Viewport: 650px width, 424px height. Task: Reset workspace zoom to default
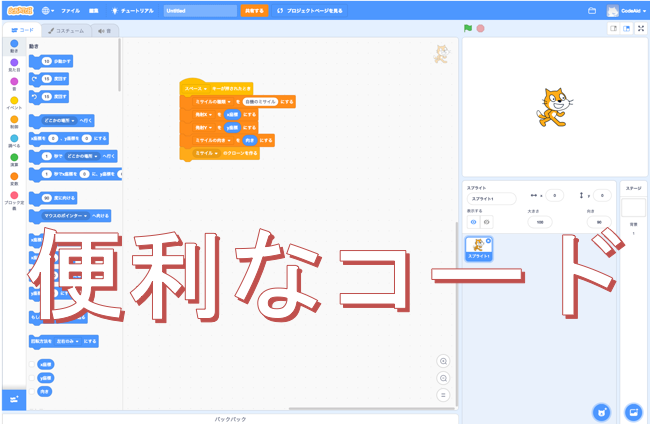click(x=443, y=395)
